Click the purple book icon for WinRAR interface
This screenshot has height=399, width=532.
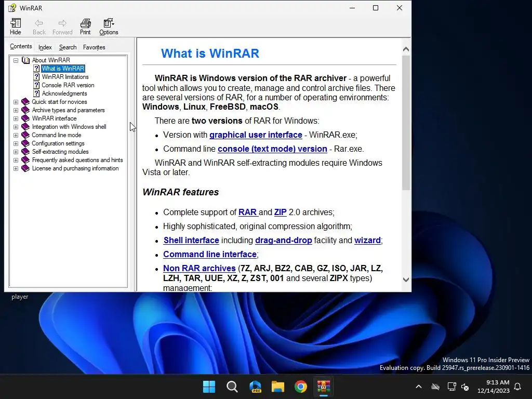pos(25,118)
